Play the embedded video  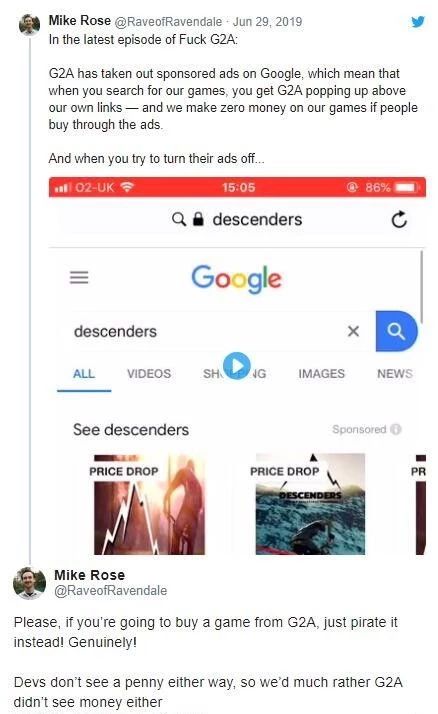point(236,366)
